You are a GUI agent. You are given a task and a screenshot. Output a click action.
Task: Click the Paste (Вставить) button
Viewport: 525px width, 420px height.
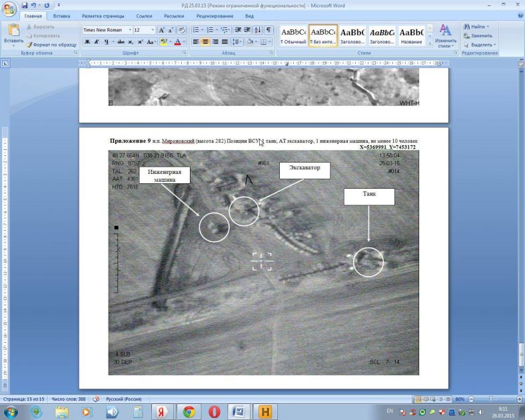pos(13,35)
